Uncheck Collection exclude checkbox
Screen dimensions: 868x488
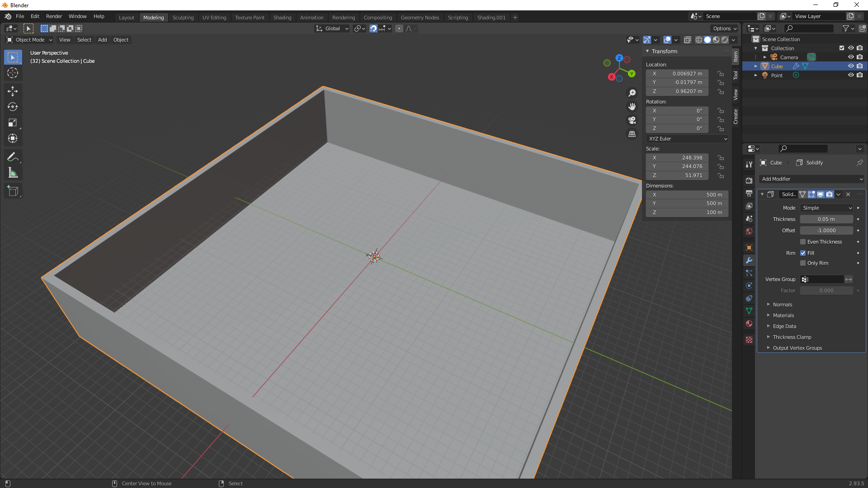tap(842, 48)
